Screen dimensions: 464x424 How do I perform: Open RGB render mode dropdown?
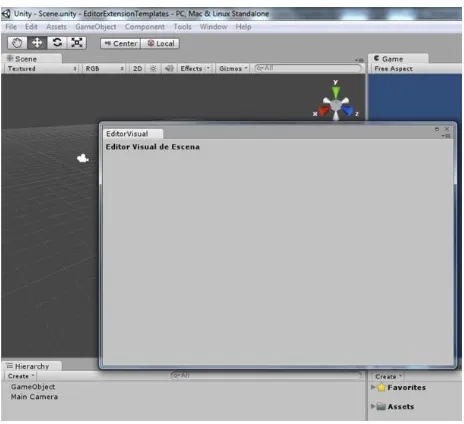click(105, 69)
